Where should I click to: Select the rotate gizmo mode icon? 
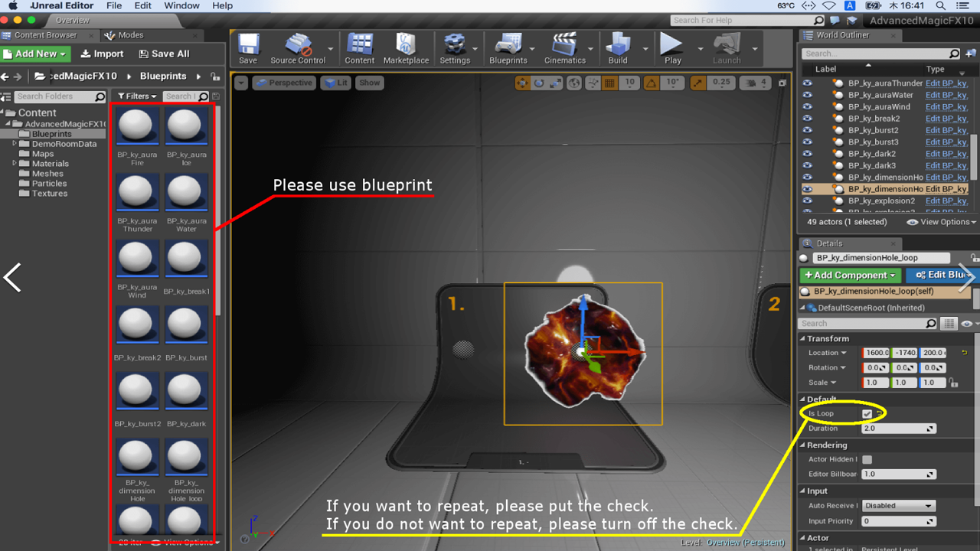point(539,83)
